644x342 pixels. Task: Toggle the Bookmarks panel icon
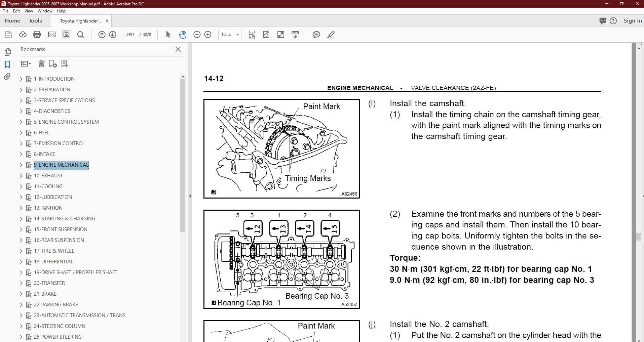point(7,65)
